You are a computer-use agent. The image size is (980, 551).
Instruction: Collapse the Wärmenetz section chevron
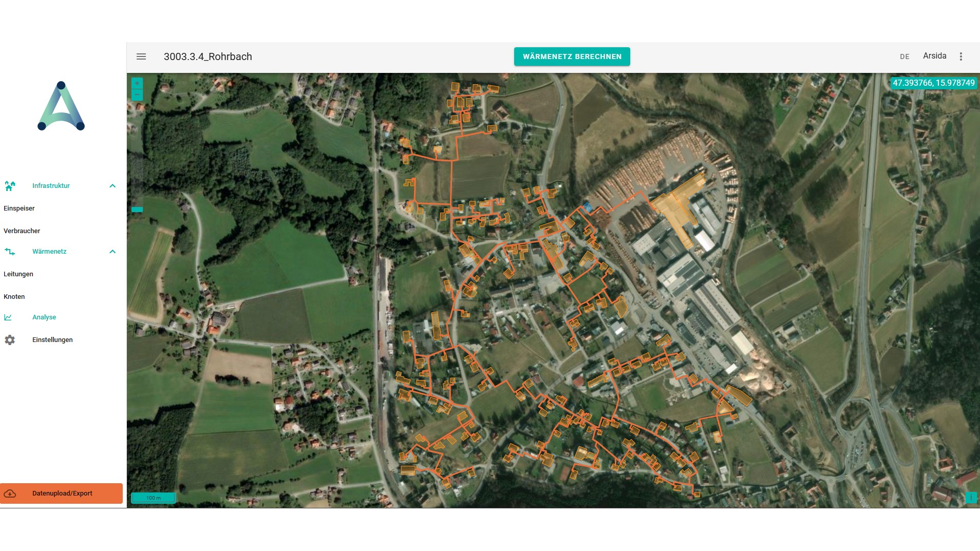click(x=112, y=252)
